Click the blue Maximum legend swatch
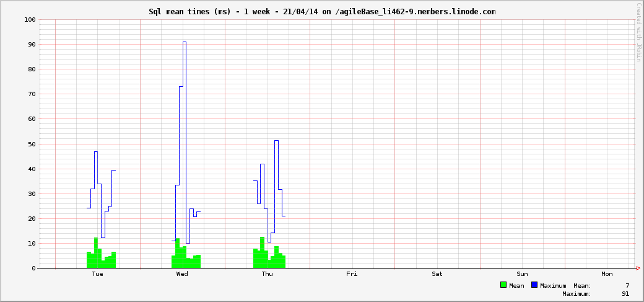Screen dimensions: 644x302 tap(534, 285)
